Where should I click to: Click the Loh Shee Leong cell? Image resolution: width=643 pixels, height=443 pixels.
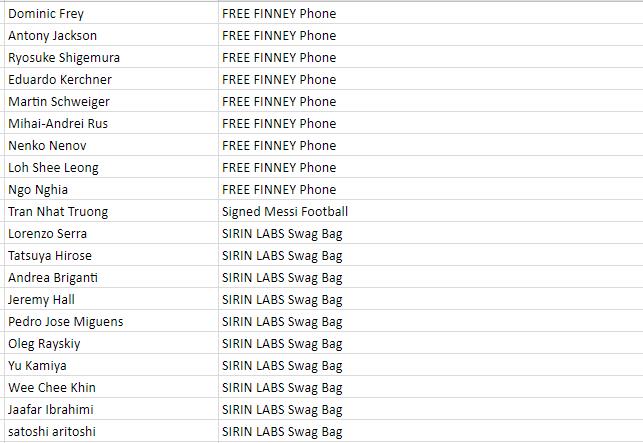tap(111, 167)
